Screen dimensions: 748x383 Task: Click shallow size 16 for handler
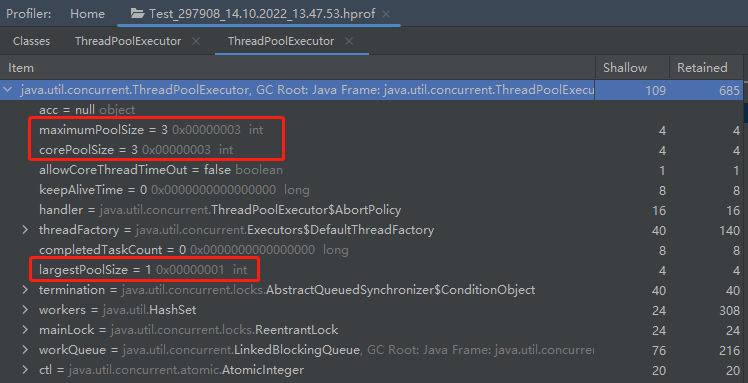tap(659, 210)
